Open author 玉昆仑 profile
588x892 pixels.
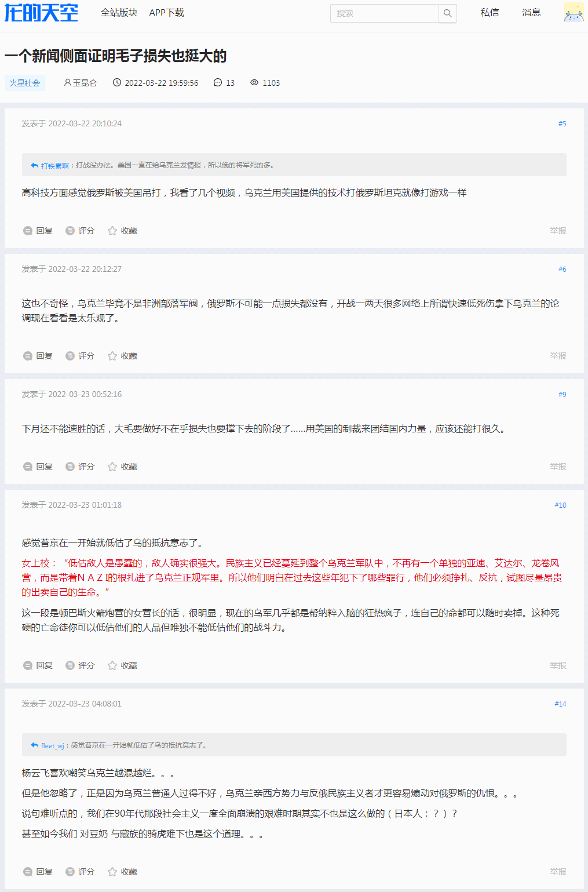tap(85, 83)
